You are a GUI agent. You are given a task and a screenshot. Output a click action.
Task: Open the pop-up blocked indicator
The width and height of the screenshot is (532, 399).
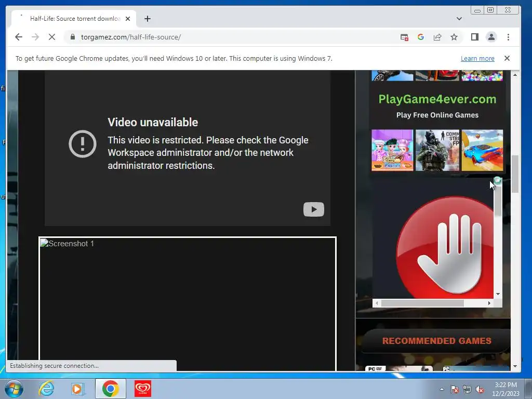[404, 37]
